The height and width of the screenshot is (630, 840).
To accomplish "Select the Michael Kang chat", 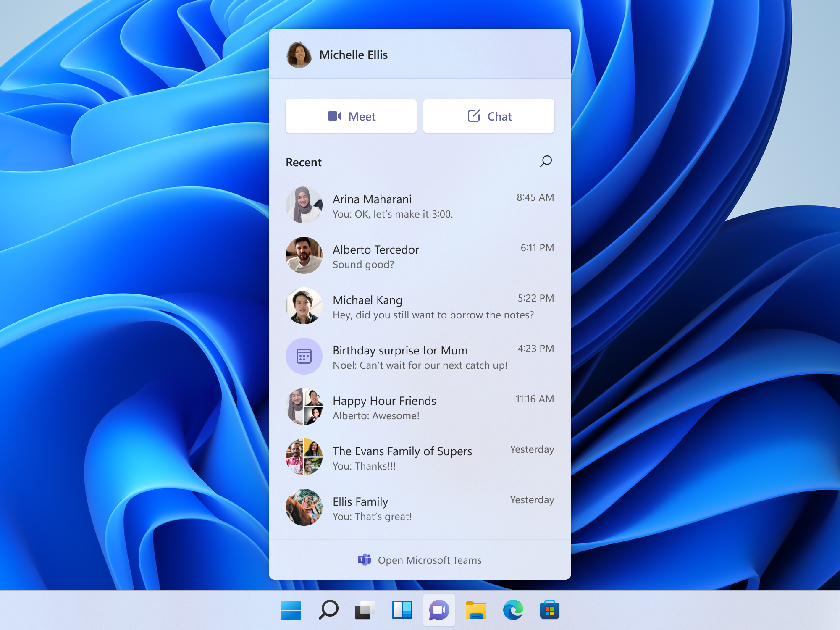I will pyautogui.click(x=420, y=306).
